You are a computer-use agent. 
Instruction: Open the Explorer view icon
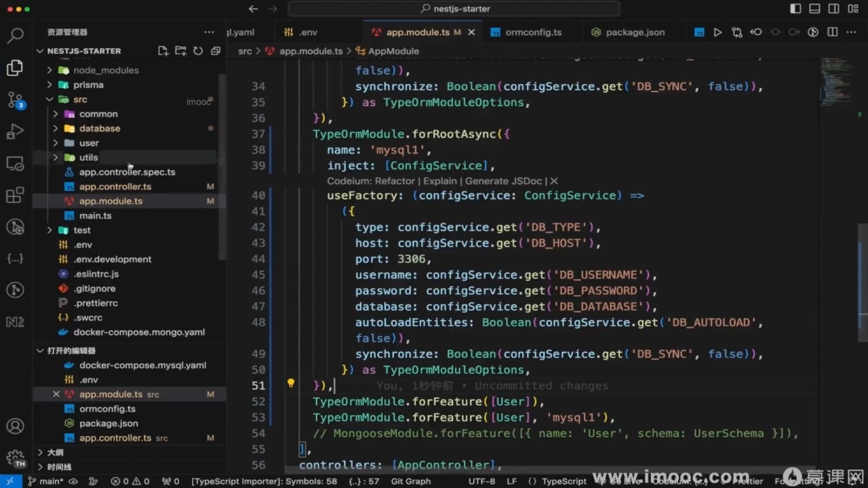pos(15,68)
